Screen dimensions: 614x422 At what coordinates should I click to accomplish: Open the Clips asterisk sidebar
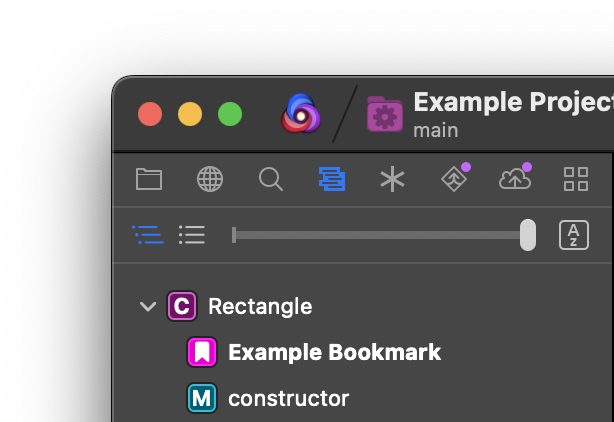tap(392, 179)
